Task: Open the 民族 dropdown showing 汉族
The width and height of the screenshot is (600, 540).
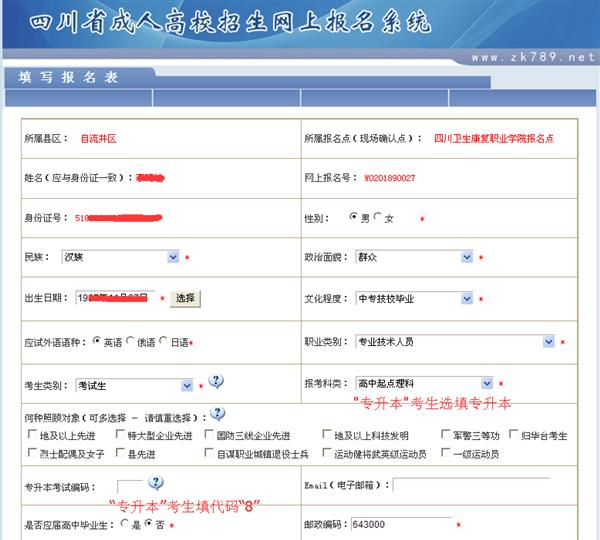Action: click(x=120, y=257)
